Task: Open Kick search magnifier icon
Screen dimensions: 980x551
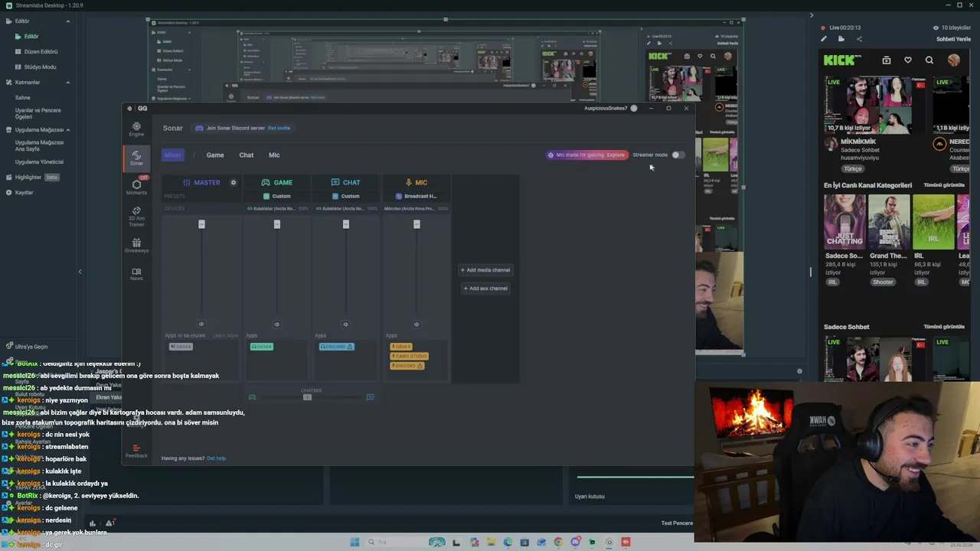Action: click(929, 60)
